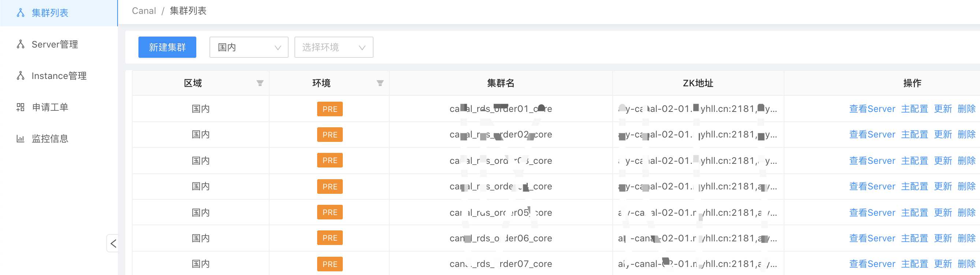
Task: View Server for the order07 cluster row
Action: [872, 264]
